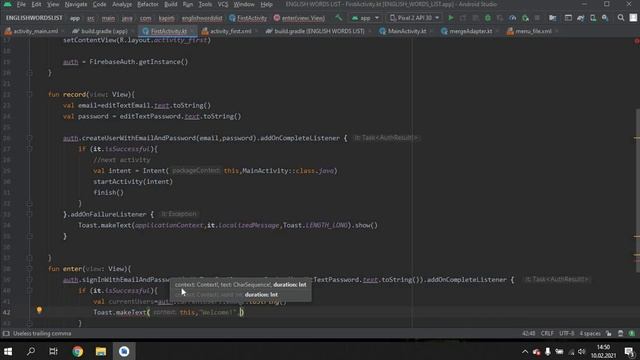Click the 'Useless trailing comma' status message
This screenshot has height=360, width=640.
42,333
